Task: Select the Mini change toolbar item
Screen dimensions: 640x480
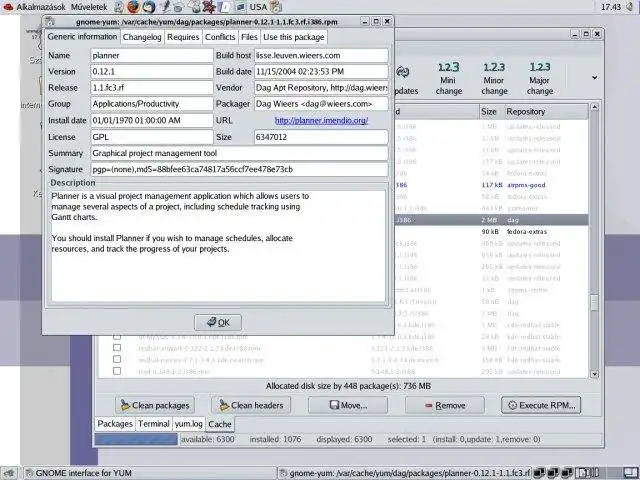Action: 448,78
